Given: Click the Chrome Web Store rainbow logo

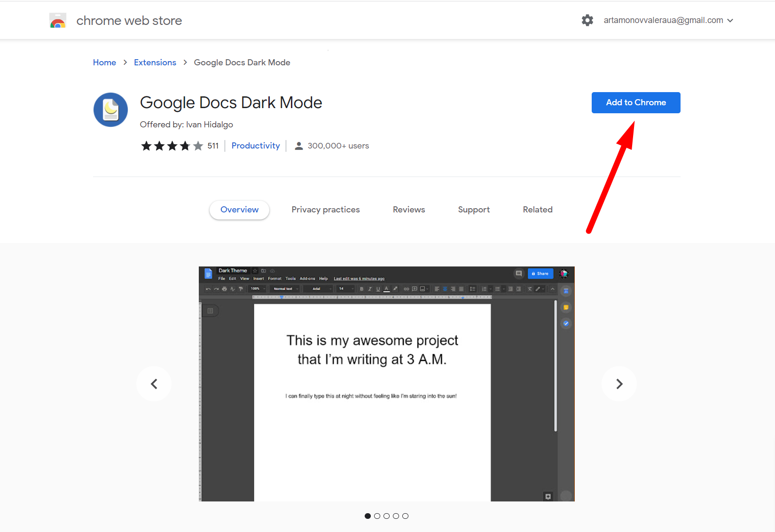Looking at the screenshot, I should (x=58, y=21).
